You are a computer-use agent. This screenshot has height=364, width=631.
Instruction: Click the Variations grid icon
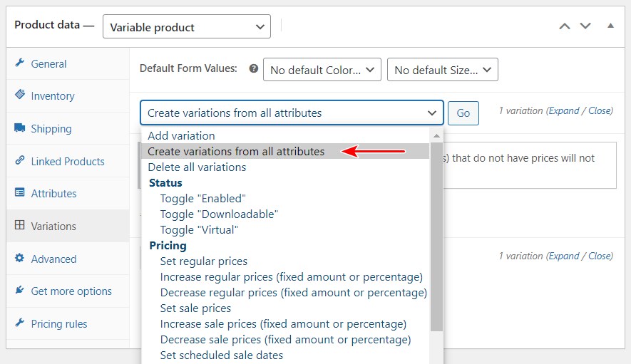(x=20, y=225)
